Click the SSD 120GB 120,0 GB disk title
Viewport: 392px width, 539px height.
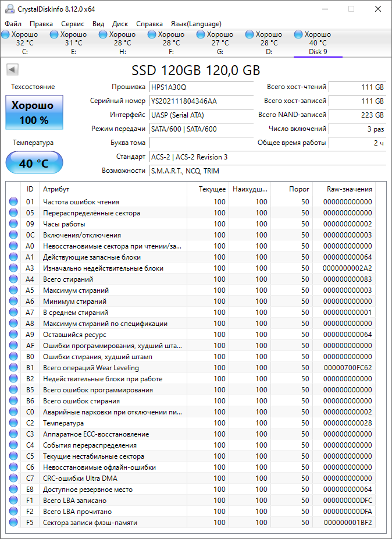[196, 70]
